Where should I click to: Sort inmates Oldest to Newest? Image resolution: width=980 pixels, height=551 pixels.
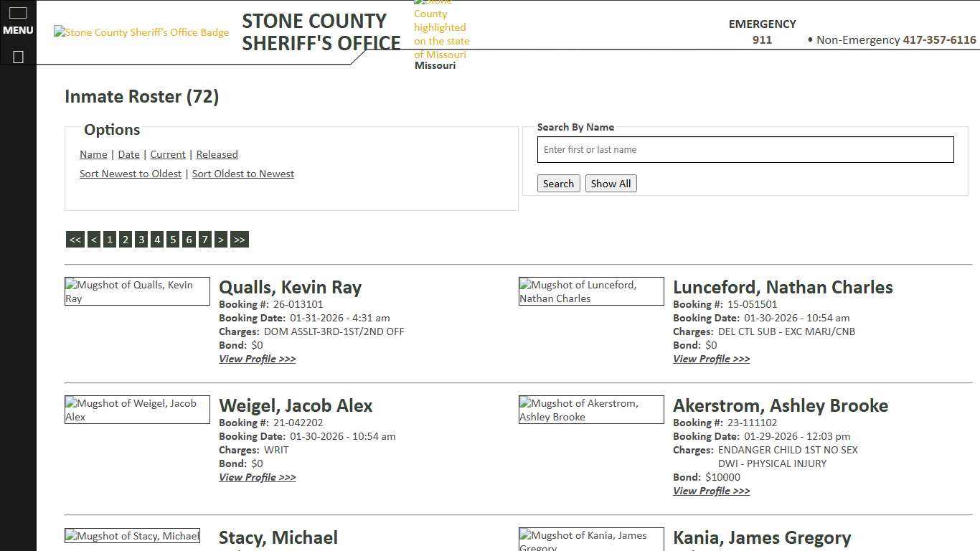[242, 173]
